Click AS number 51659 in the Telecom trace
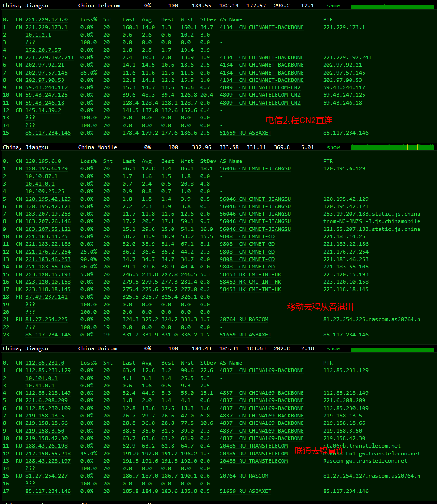Viewport: 437px width, 504px height. pyautogui.click(x=228, y=133)
